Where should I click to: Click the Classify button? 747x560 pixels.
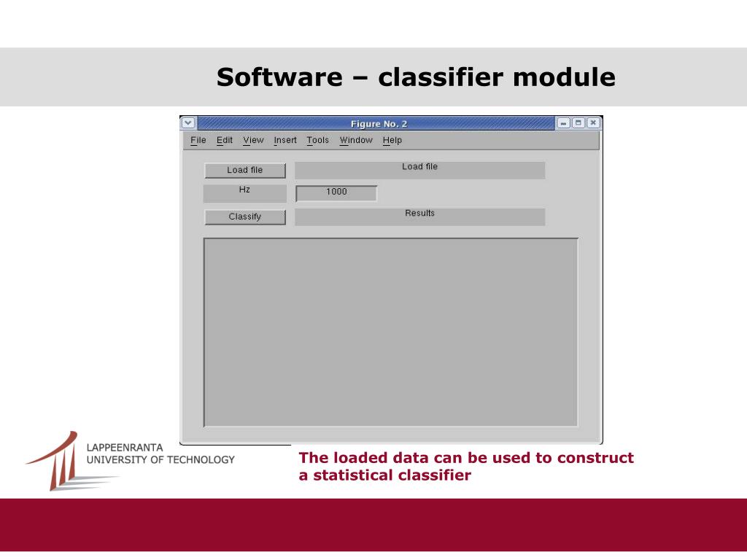pos(245,217)
